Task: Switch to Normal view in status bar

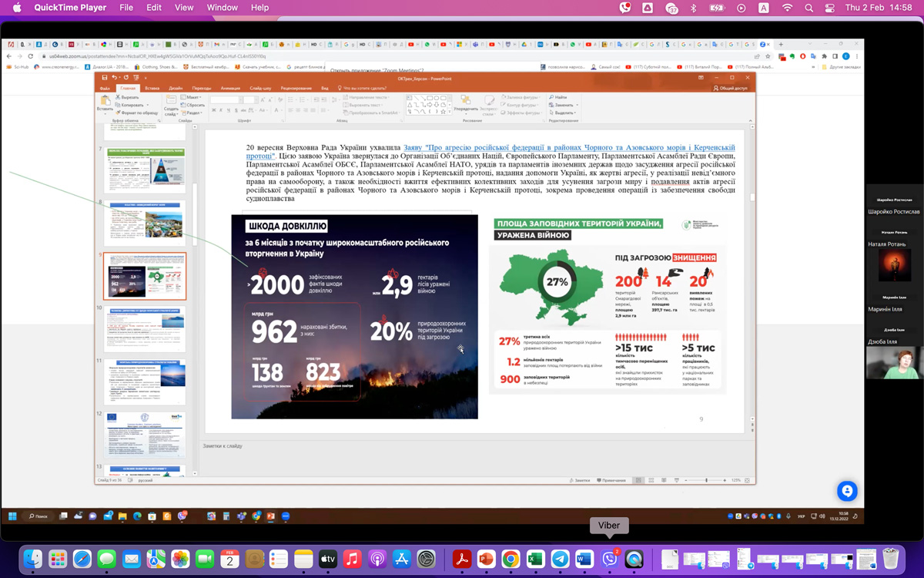Action: point(638,480)
